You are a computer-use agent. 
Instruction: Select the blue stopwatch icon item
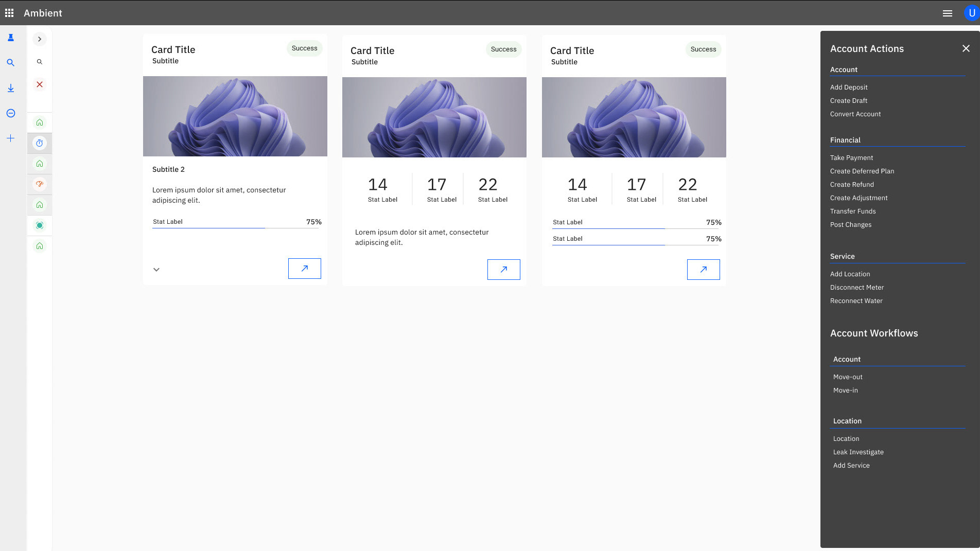click(40, 143)
